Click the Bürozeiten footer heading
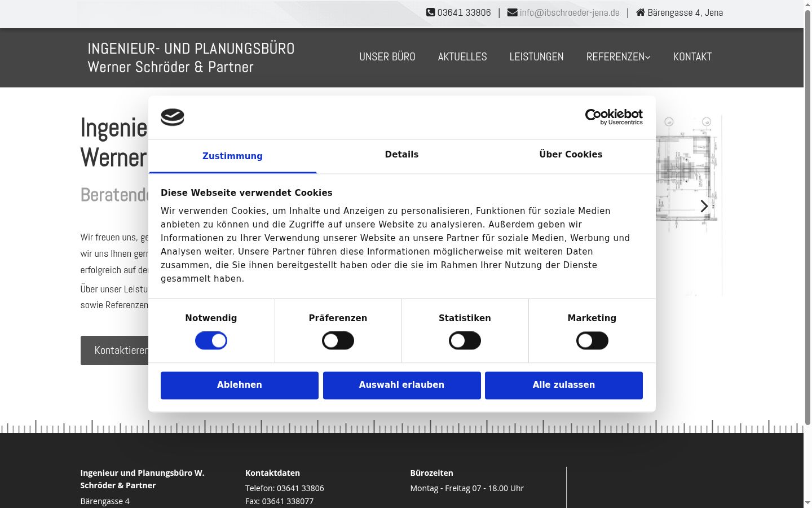 [x=432, y=473]
